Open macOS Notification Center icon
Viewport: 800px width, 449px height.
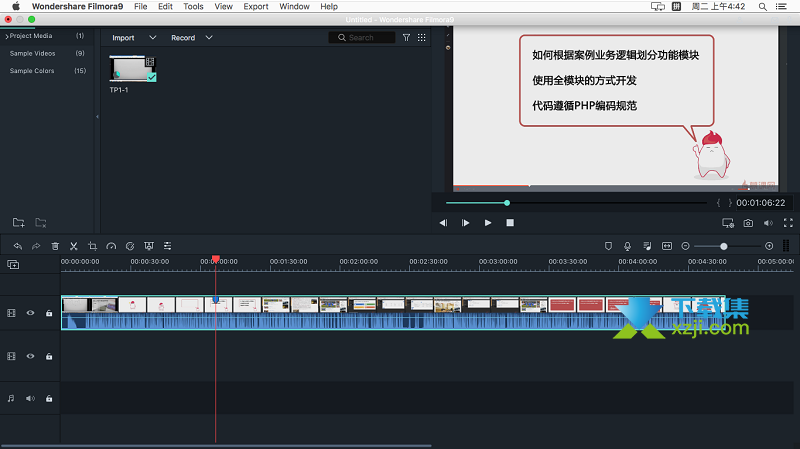(x=781, y=7)
